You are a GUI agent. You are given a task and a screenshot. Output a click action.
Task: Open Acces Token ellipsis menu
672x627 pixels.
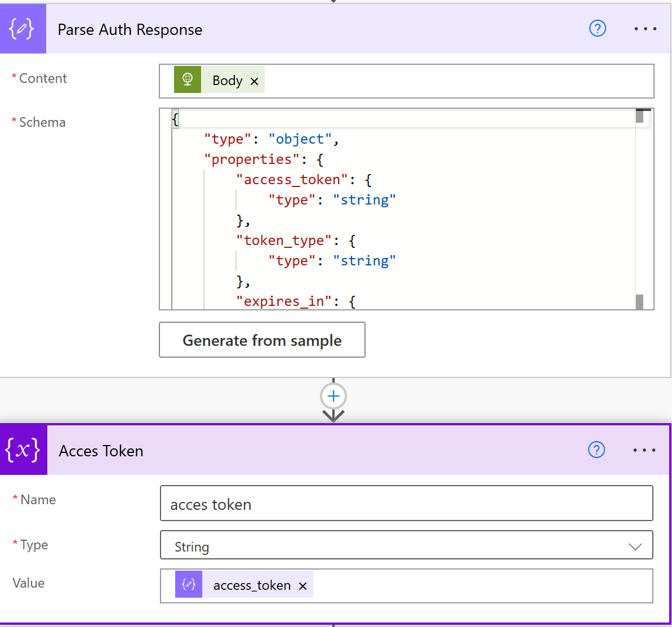[644, 450]
